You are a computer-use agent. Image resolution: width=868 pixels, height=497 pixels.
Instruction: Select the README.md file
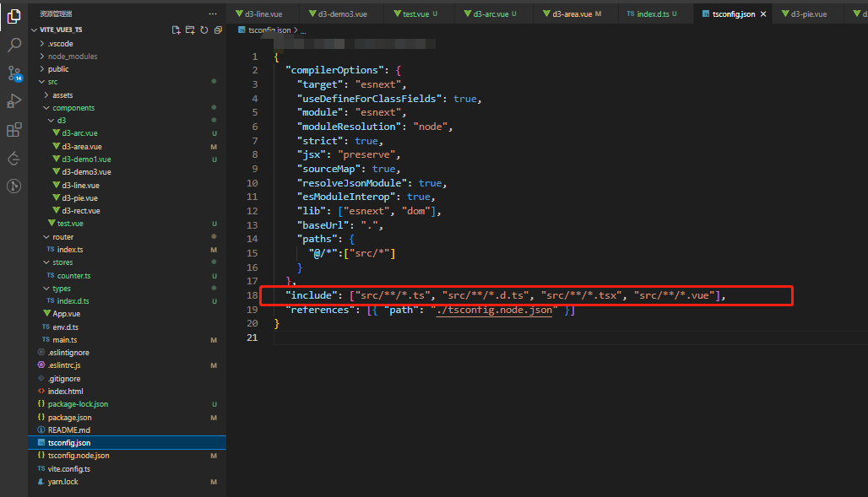[x=68, y=429]
